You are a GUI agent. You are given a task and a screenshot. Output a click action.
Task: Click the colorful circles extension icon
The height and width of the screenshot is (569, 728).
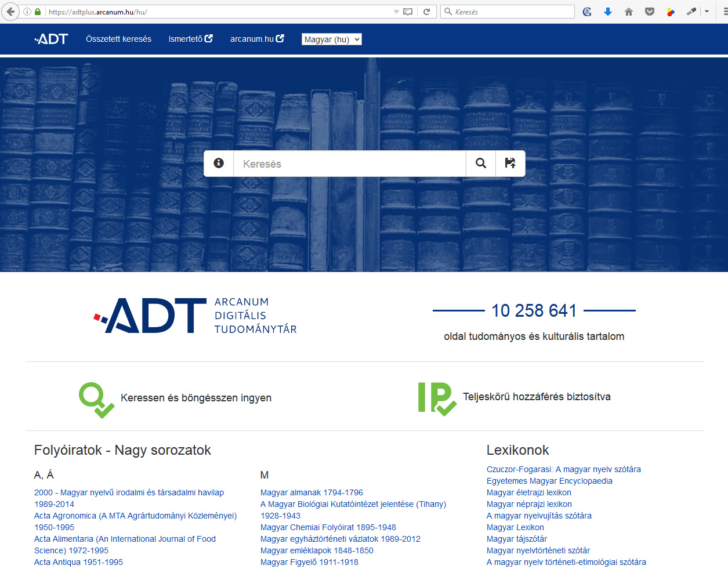coord(671,12)
